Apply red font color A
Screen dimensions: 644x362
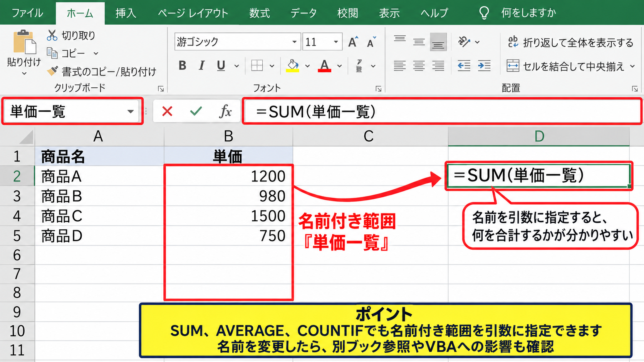325,66
